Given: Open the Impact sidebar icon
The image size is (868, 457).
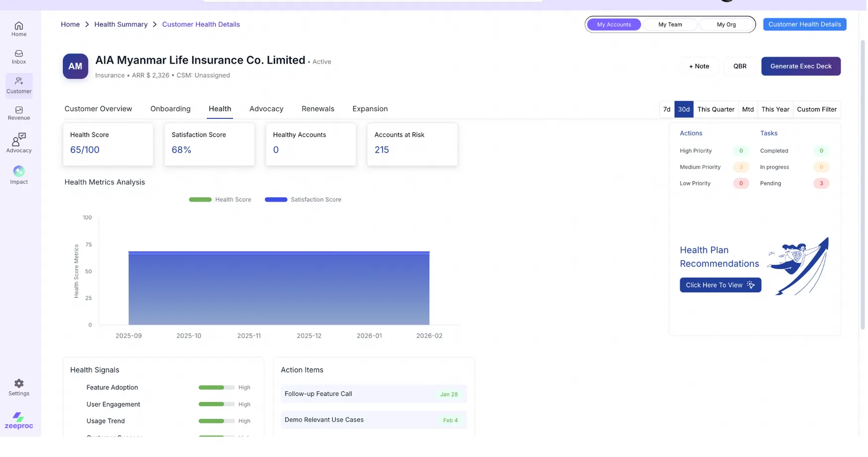Looking at the screenshot, I should pyautogui.click(x=19, y=175).
